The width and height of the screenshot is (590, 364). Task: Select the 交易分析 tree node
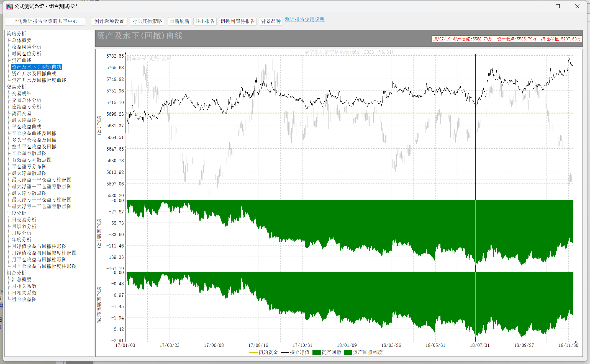(16, 87)
